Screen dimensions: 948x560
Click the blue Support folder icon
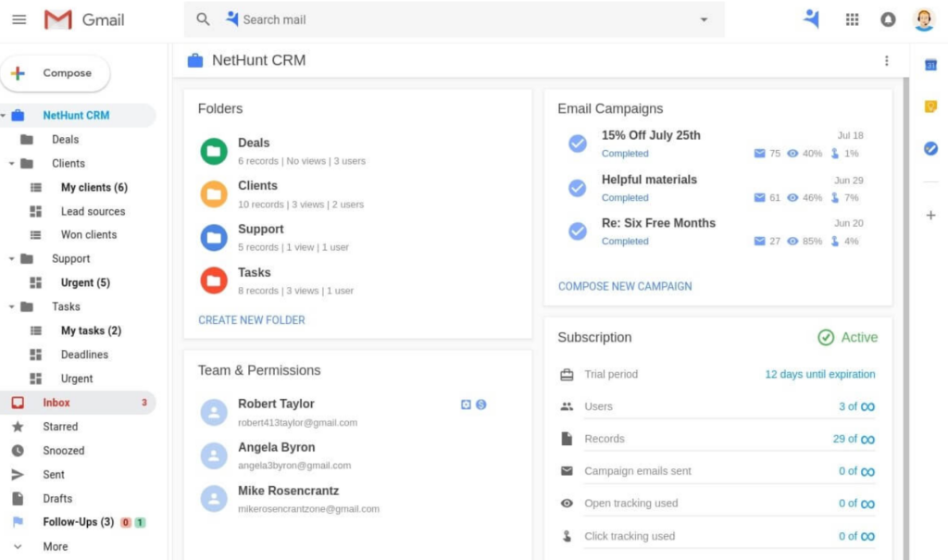(214, 238)
